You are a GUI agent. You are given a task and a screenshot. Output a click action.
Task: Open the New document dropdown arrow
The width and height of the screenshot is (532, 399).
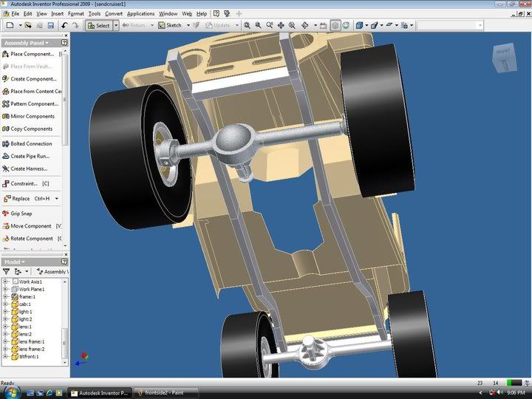click(20, 25)
